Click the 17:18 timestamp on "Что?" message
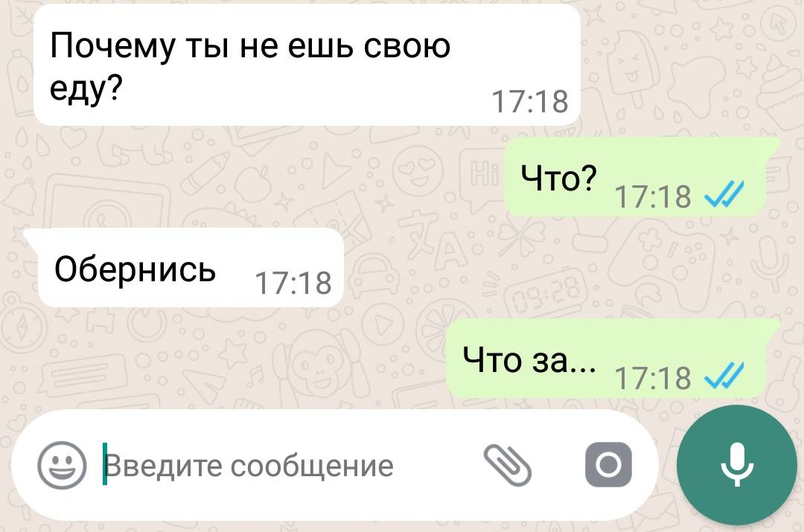Viewport: 804px width, 532px height. click(x=654, y=196)
